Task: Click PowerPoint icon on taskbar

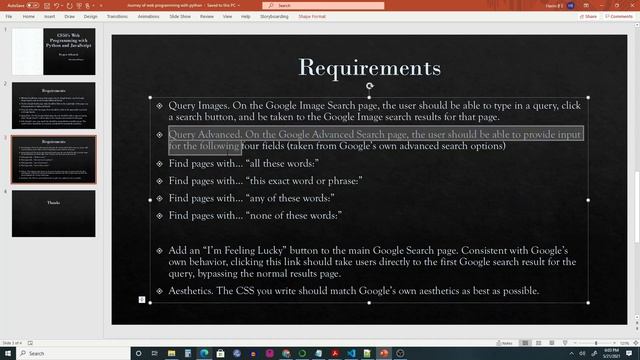Action: click(x=384, y=353)
